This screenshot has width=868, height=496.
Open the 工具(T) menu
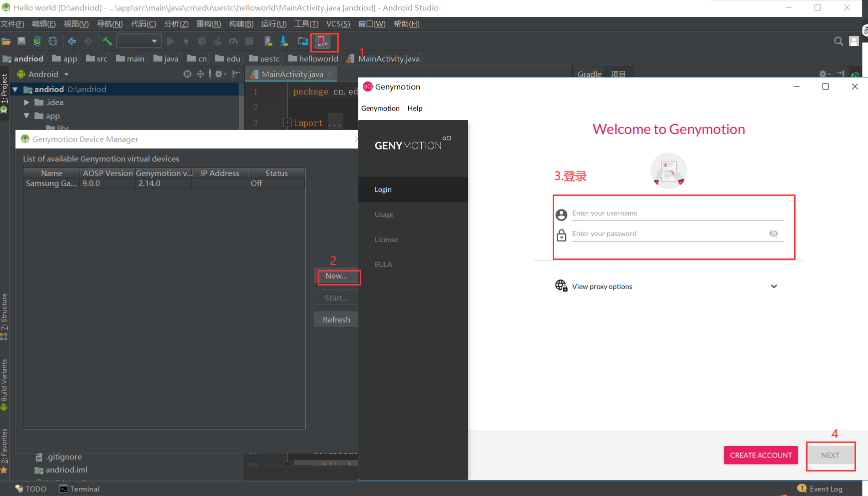point(306,24)
